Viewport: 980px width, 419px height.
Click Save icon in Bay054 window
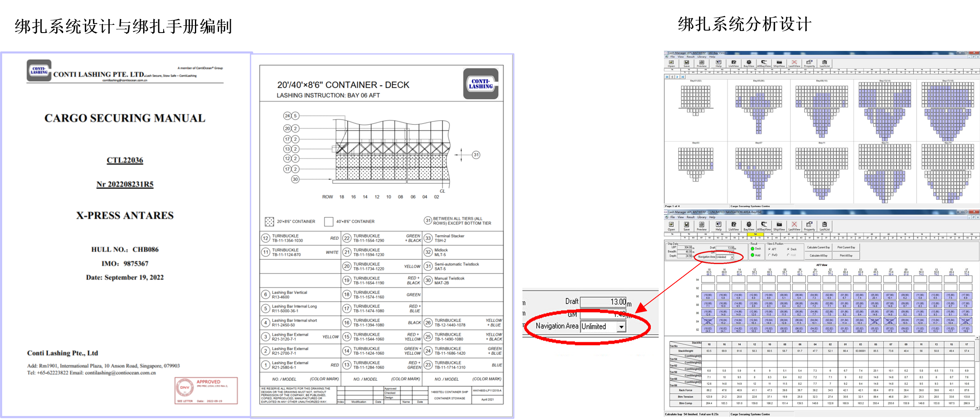[x=686, y=226]
